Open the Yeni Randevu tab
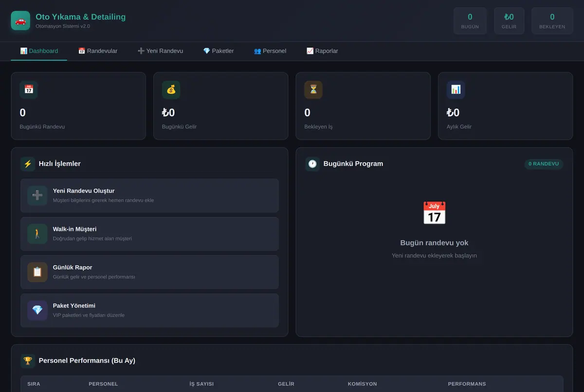 pyautogui.click(x=161, y=51)
